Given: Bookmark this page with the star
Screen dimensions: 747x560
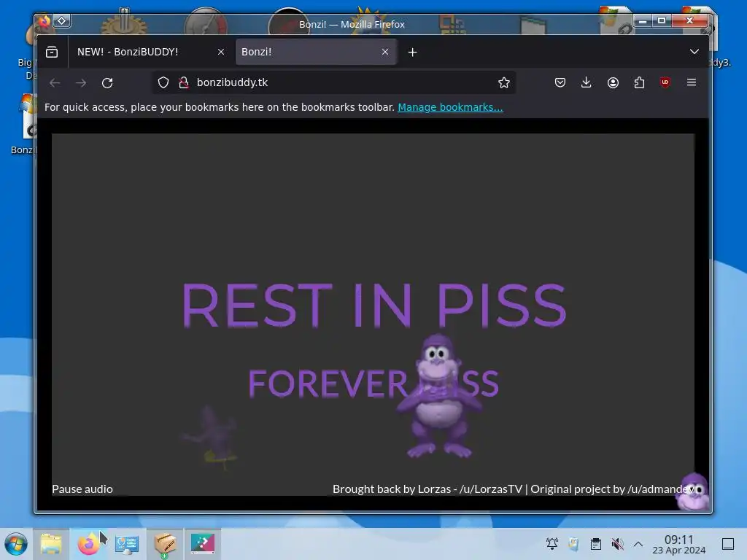Looking at the screenshot, I should [x=503, y=83].
